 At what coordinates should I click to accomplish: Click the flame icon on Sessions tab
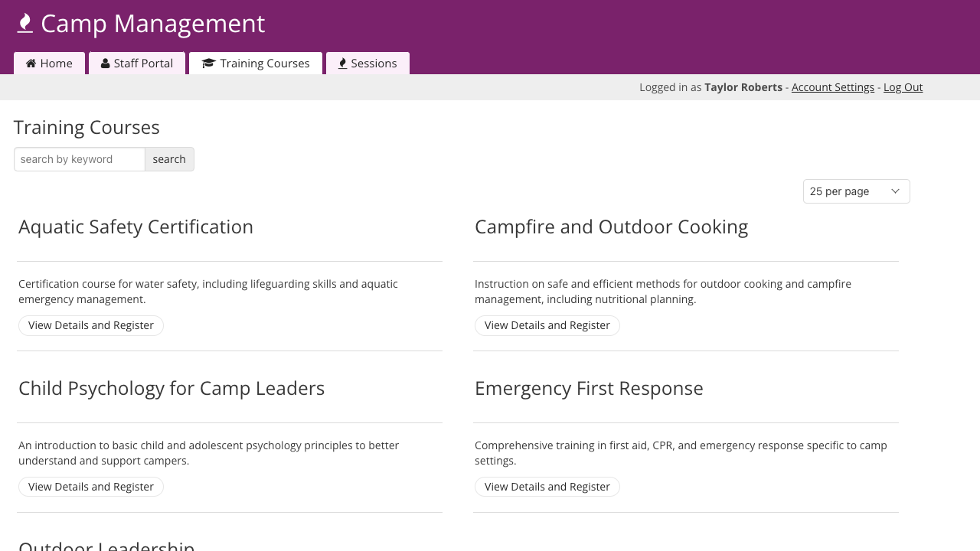(x=342, y=64)
